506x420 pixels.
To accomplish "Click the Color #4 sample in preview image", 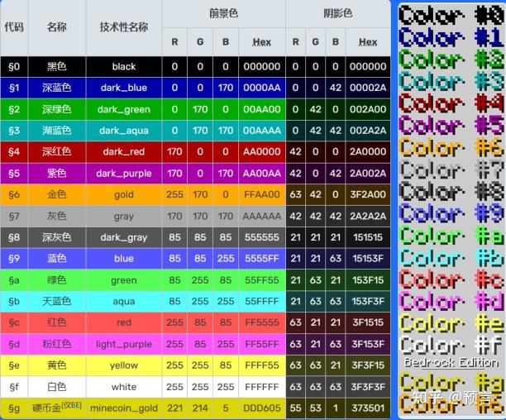I will click(451, 103).
